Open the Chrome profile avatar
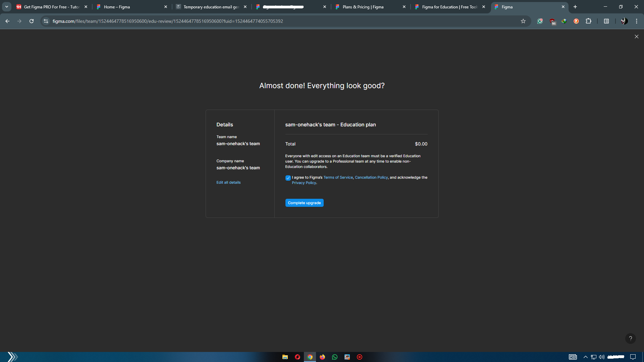The height and width of the screenshot is (362, 644). (x=624, y=21)
